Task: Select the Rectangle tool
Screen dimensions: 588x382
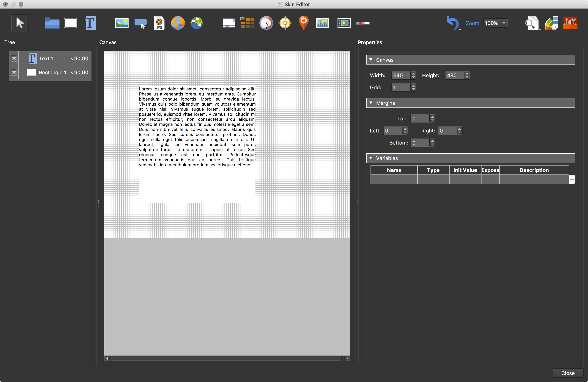Action: (x=71, y=23)
